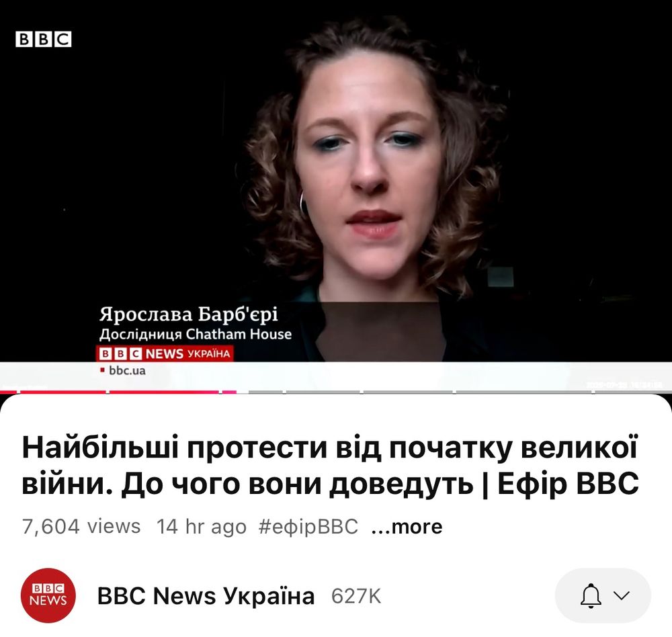
Task: Open the #ефірBBC hashtag link
Action: pyautogui.click(x=308, y=526)
